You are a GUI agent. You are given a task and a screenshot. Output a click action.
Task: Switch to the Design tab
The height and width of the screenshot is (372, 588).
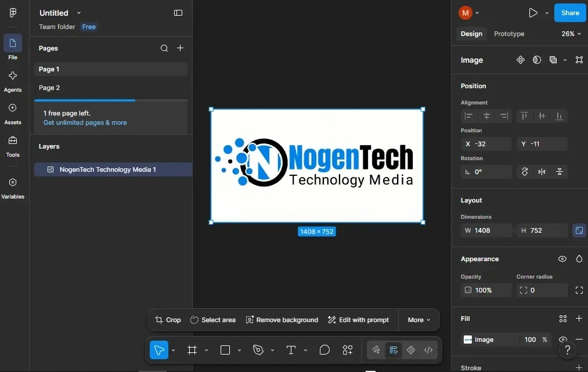471,34
